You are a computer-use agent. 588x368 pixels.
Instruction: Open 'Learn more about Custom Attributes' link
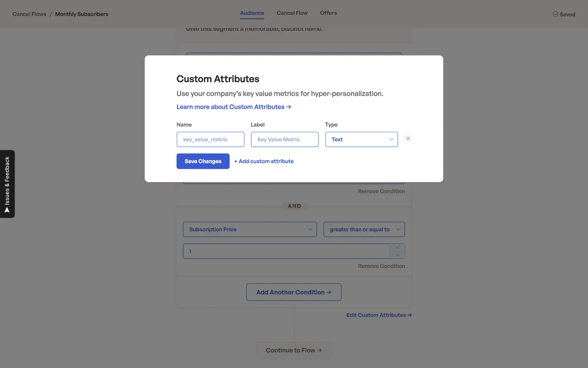[x=234, y=107]
